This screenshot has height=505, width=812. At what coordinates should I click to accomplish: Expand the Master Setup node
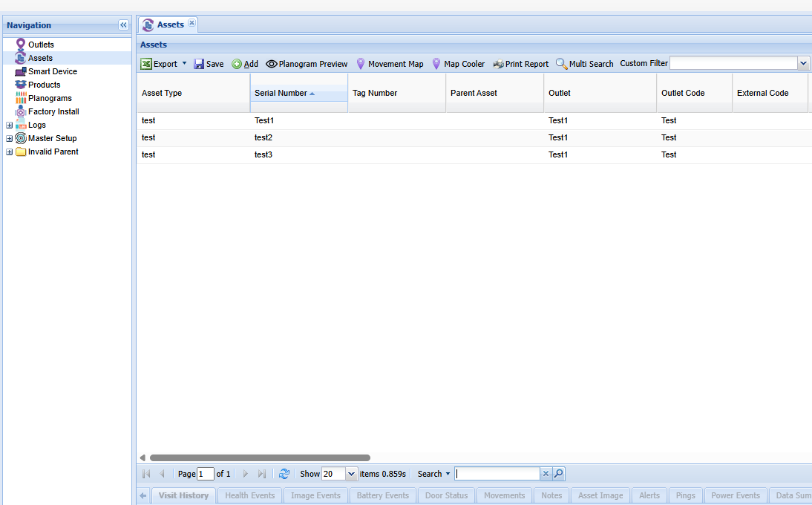pos(9,138)
